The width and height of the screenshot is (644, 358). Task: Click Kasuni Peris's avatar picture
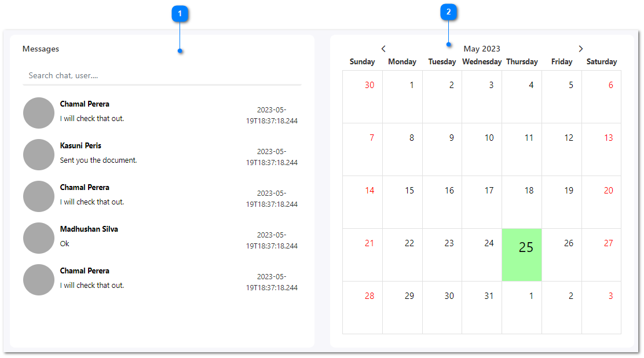pyautogui.click(x=39, y=155)
